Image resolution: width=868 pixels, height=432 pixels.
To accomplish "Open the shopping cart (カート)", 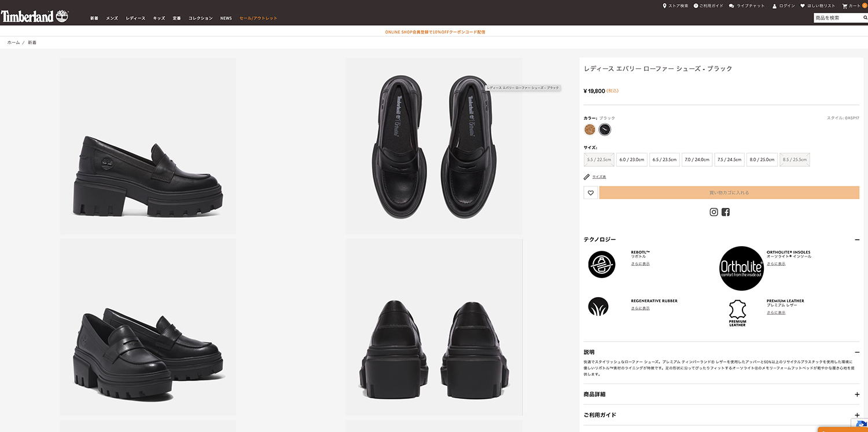I will coord(854,6).
